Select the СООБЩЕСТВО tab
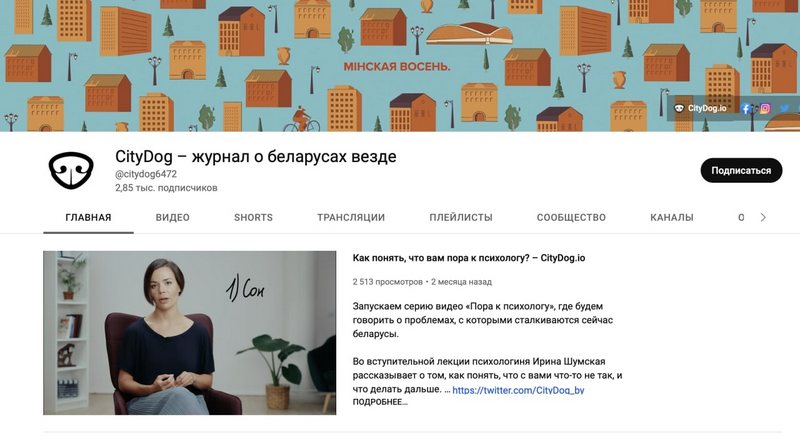Screen dimensions: 800x446 pos(571,217)
